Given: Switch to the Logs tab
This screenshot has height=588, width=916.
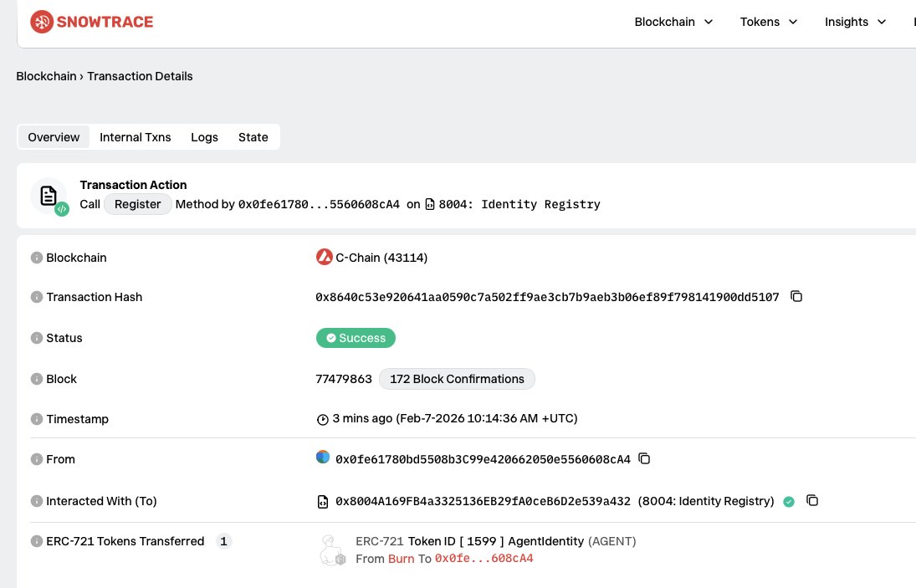Looking at the screenshot, I should (204, 136).
